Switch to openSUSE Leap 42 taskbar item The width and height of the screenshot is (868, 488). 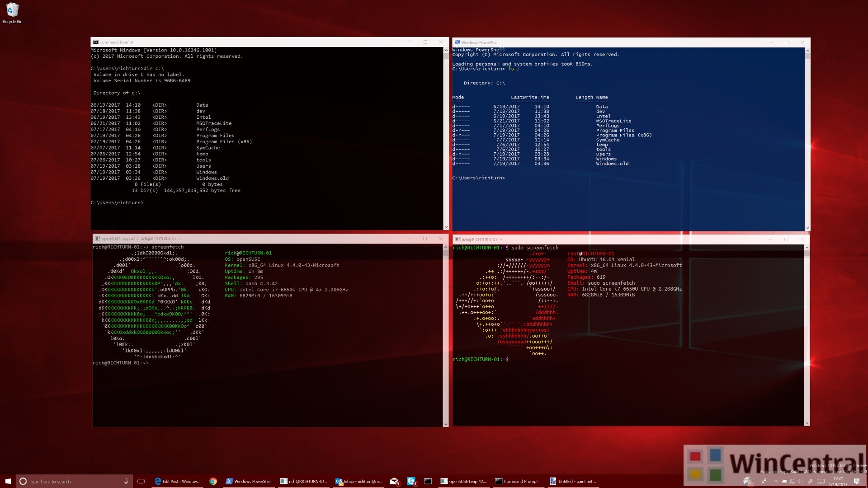coord(463,481)
